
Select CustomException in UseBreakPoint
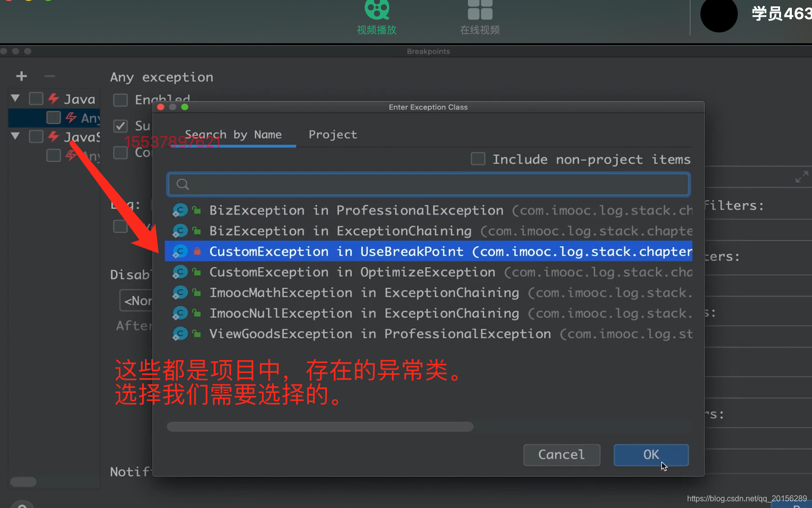(429, 252)
